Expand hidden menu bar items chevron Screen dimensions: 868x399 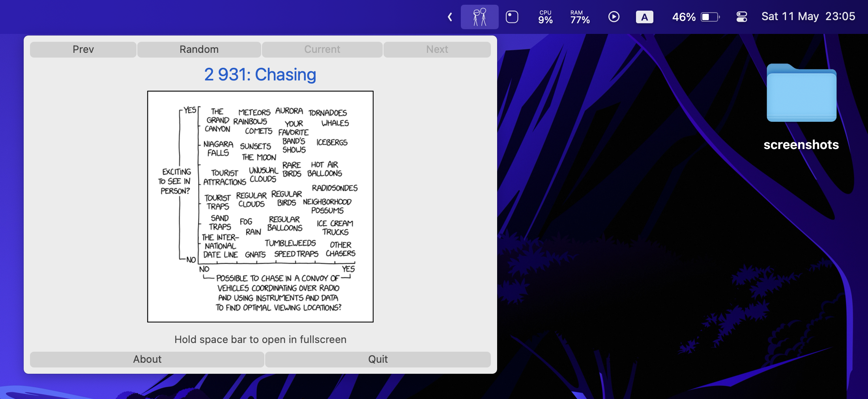[450, 17]
